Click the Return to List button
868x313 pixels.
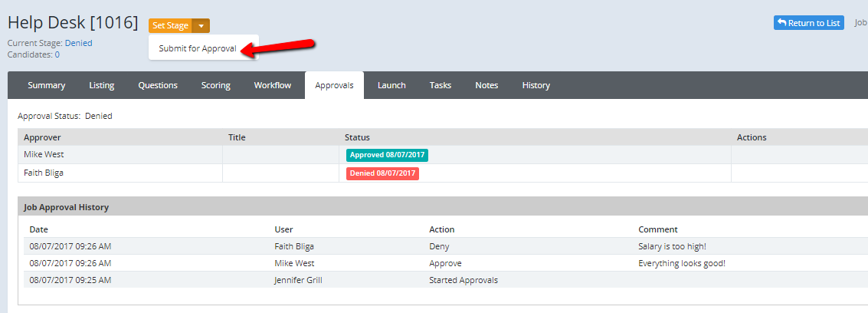pos(808,23)
